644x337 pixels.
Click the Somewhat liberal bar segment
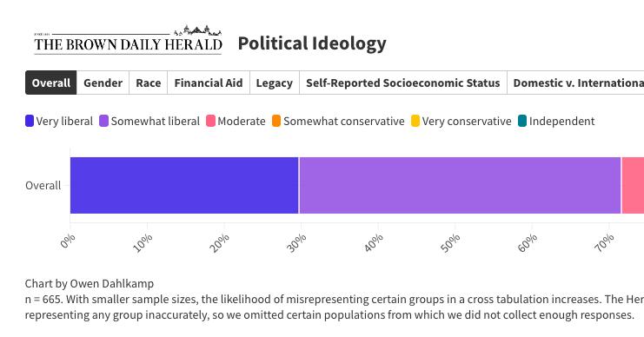pyautogui.click(x=460, y=185)
